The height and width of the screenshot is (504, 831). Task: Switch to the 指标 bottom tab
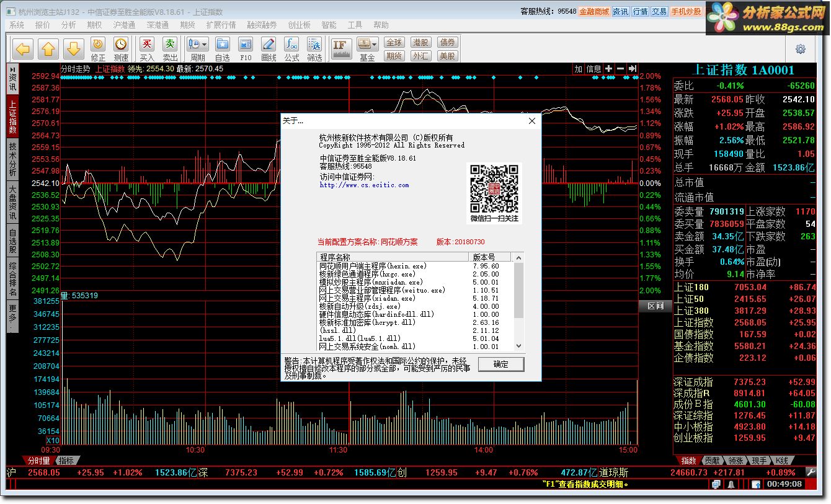coord(66,461)
